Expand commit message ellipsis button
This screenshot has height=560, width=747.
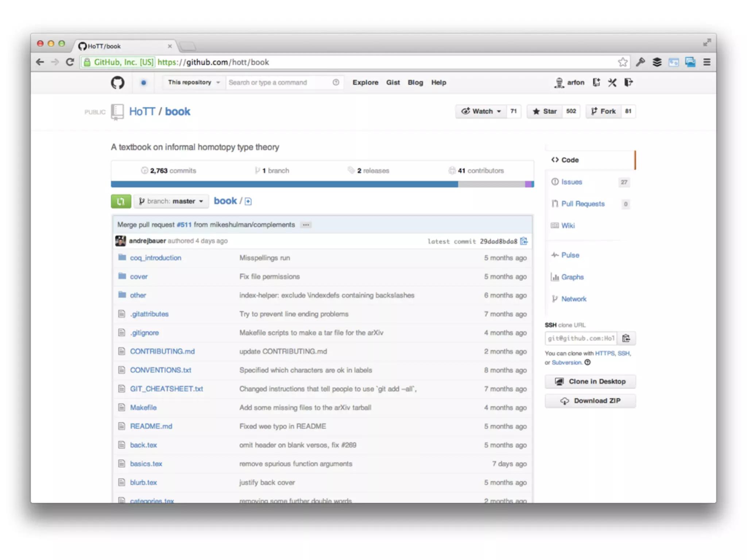coord(306,225)
